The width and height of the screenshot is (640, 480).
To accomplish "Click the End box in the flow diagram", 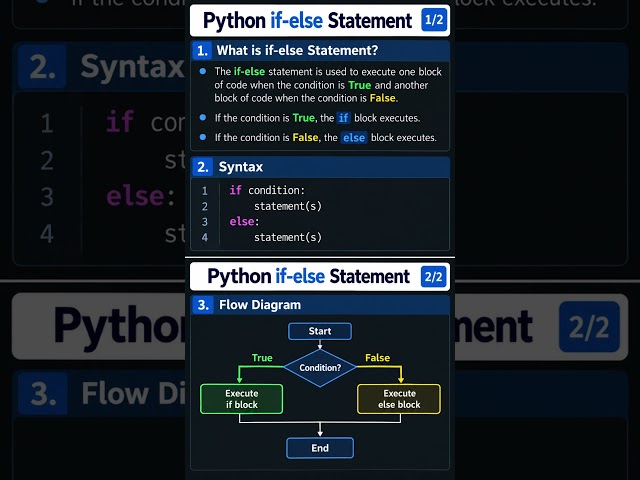I will [x=320, y=448].
